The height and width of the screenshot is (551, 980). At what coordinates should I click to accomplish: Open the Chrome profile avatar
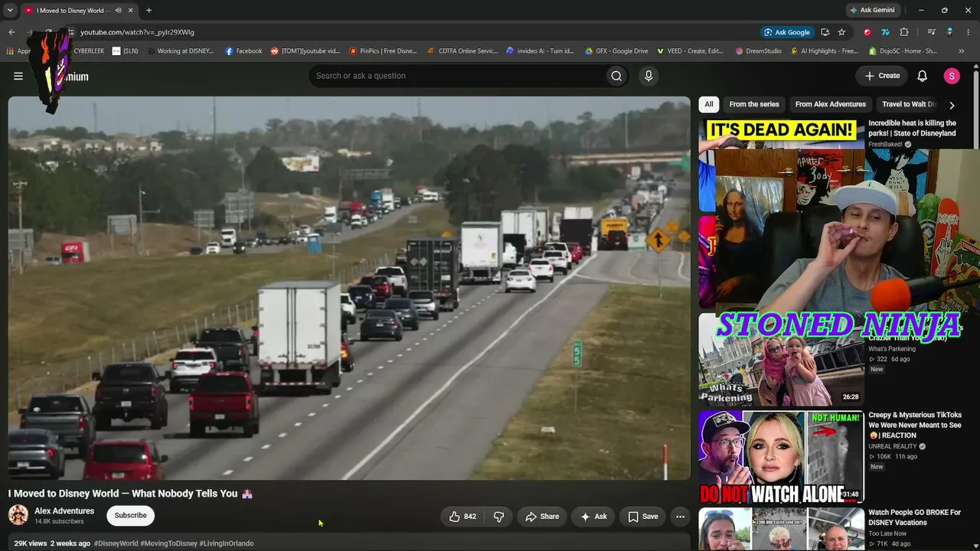950,32
